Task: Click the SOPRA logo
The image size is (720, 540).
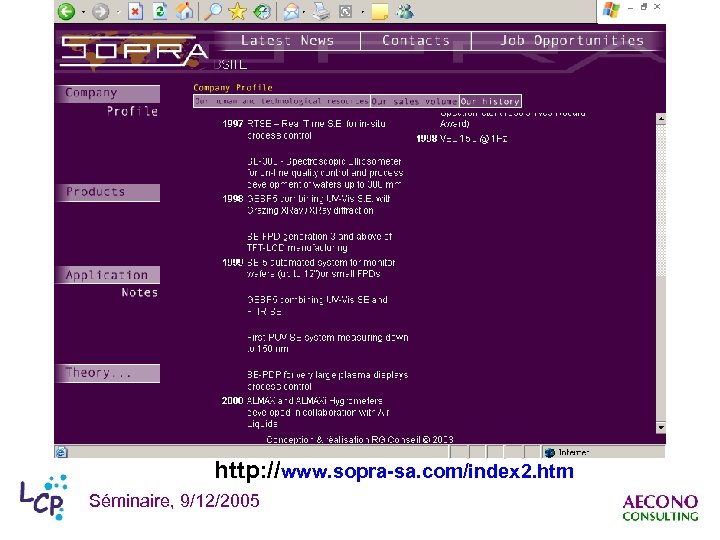Action: tap(134, 51)
